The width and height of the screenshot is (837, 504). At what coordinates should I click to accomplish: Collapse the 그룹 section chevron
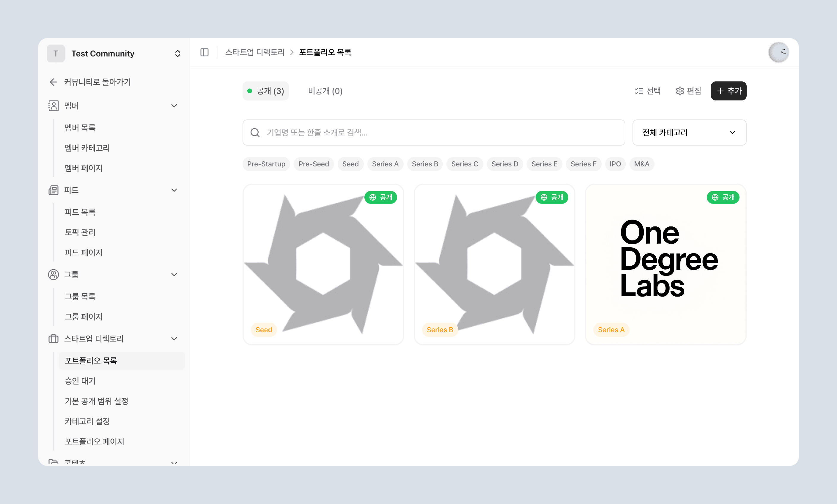pyautogui.click(x=174, y=274)
